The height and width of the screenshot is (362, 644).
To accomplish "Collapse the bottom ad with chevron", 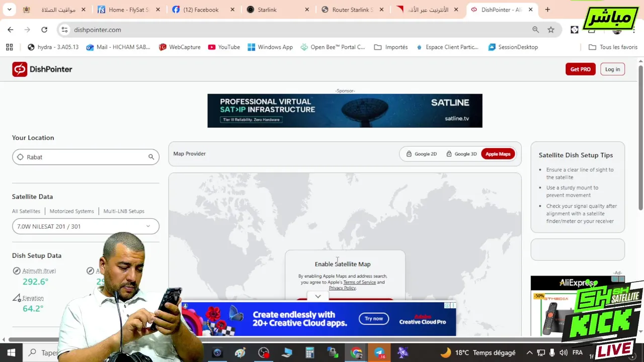I will tap(318, 297).
